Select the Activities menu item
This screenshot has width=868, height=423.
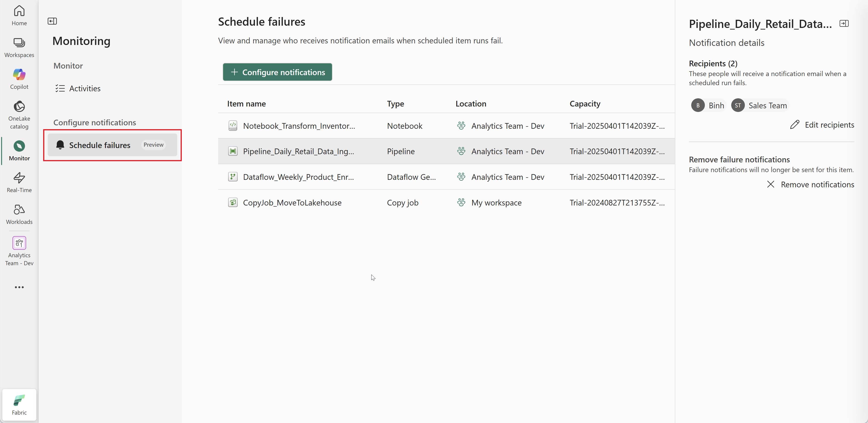[x=85, y=89]
